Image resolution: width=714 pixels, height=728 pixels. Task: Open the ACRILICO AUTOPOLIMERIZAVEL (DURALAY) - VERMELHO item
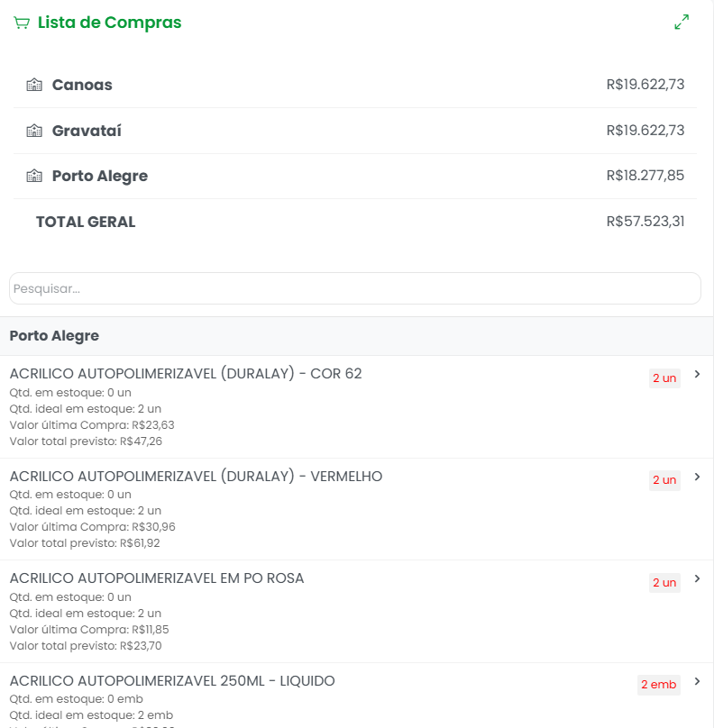(196, 477)
